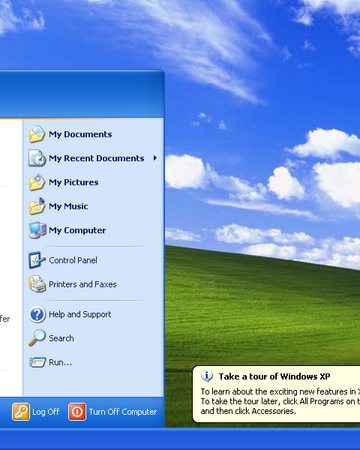360x450 pixels.
Task: Open My Computer from the Start menu
Action: pos(77,230)
